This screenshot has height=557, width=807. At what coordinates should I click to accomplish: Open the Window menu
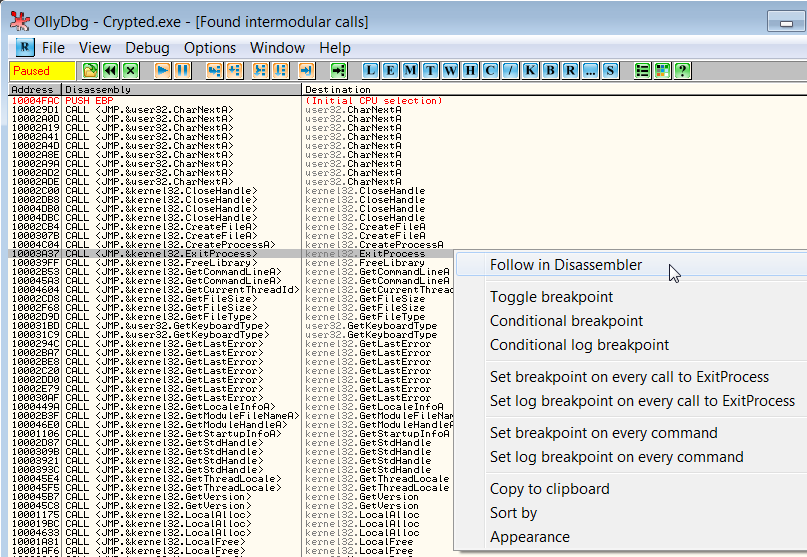pos(277,48)
